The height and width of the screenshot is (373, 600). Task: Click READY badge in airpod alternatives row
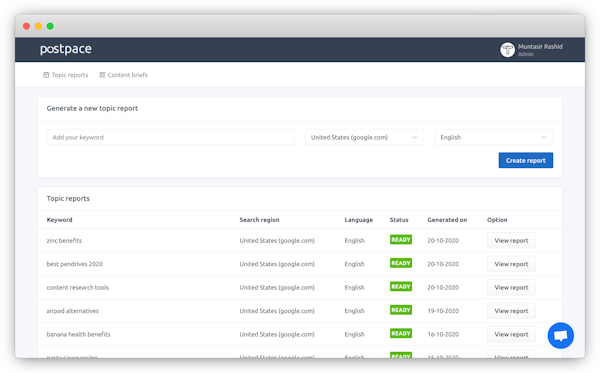401,310
